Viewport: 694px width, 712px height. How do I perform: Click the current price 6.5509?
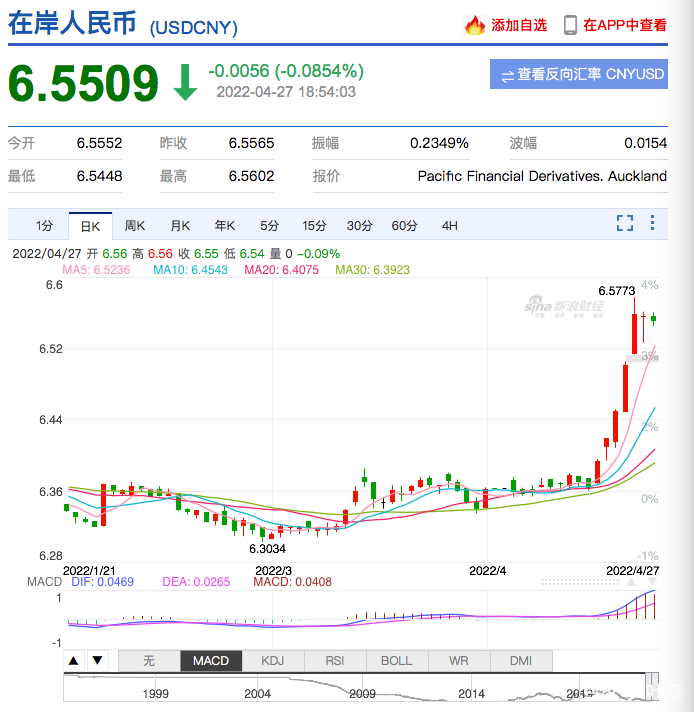(83, 83)
